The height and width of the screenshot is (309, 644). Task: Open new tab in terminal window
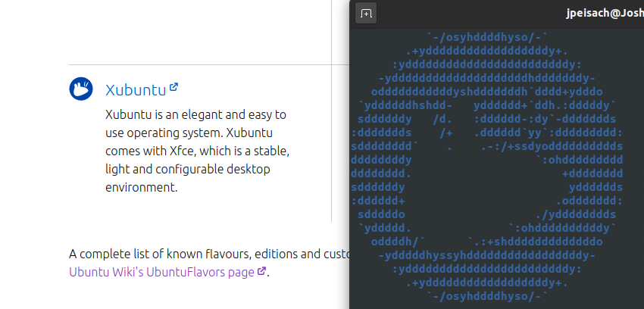click(x=365, y=14)
